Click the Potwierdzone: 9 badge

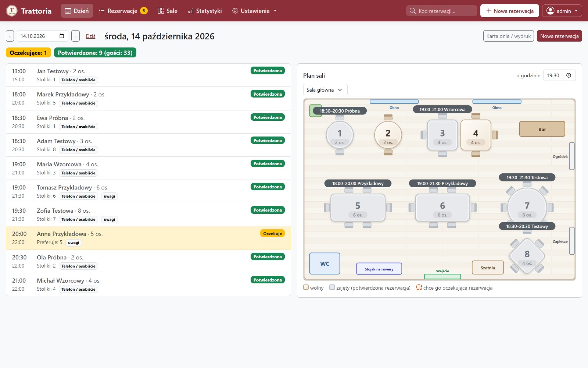pyautogui.click(x=95, y=53)
